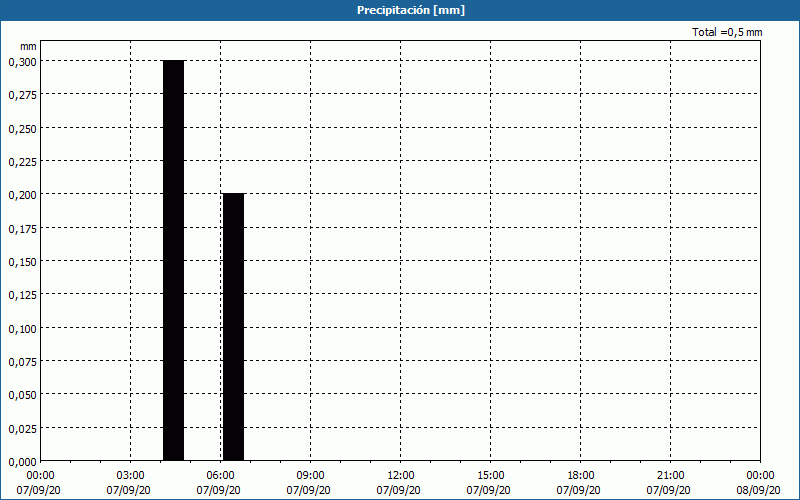Click the 0,200 mm precipitation bar

pyautogui.click(x=234, y=327)
